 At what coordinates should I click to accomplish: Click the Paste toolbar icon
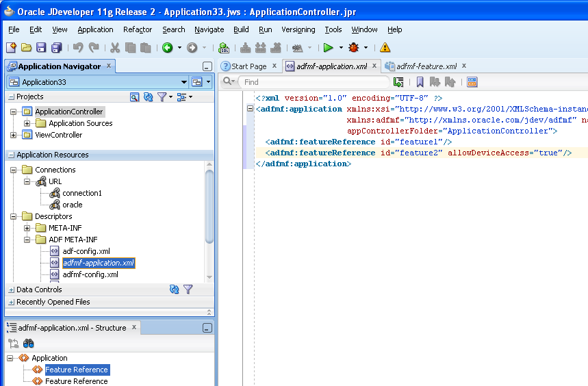146,48
